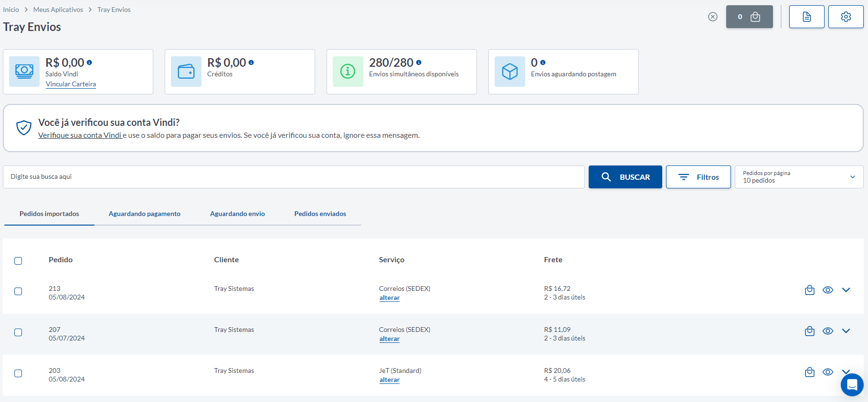Viewport: 868px width, 402px height.
Task: Click the package box icon for pending shipments
Action: pyautogui.click(x=510, y=72)
